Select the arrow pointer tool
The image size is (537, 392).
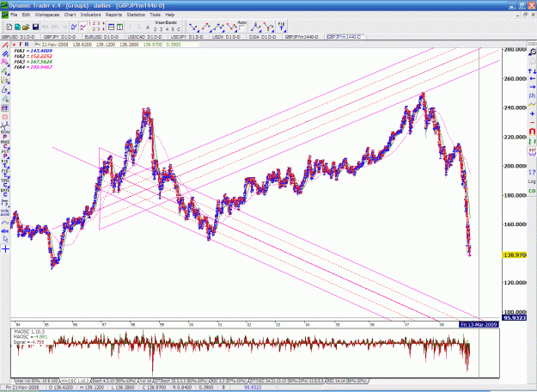5,239
